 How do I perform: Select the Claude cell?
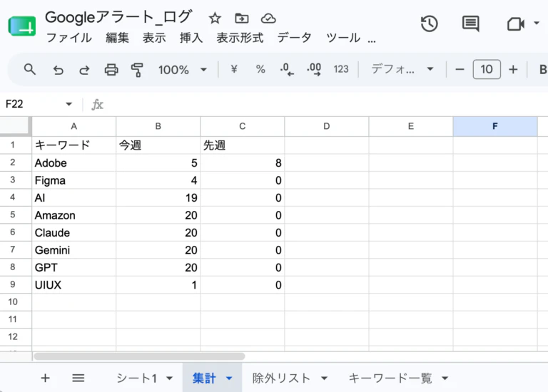(73, 232)
